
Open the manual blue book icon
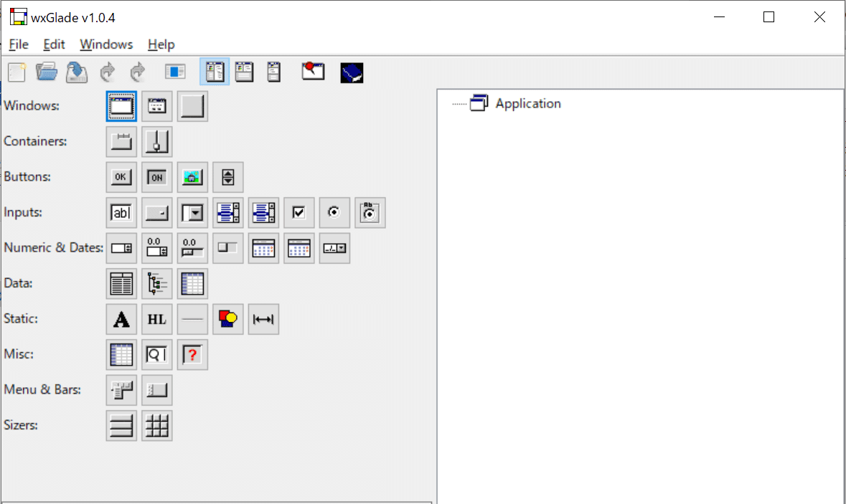(x=352, y=73)
